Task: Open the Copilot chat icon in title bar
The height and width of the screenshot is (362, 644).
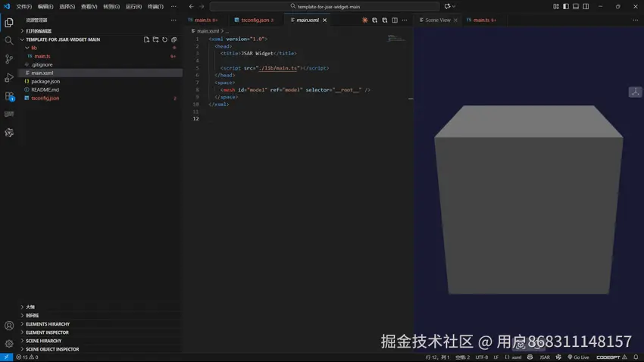Action: click(x=448, y=7)
